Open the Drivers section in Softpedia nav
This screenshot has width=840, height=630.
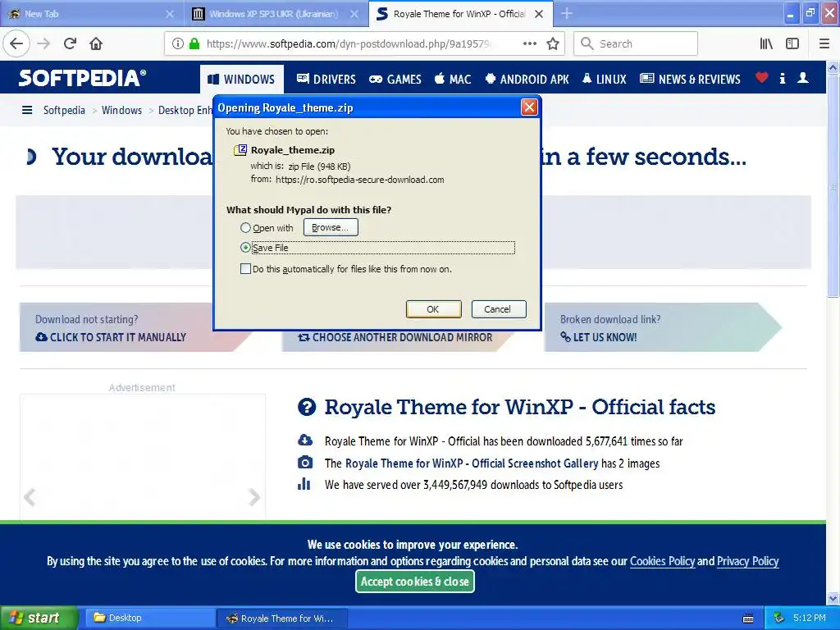(326, 80)
